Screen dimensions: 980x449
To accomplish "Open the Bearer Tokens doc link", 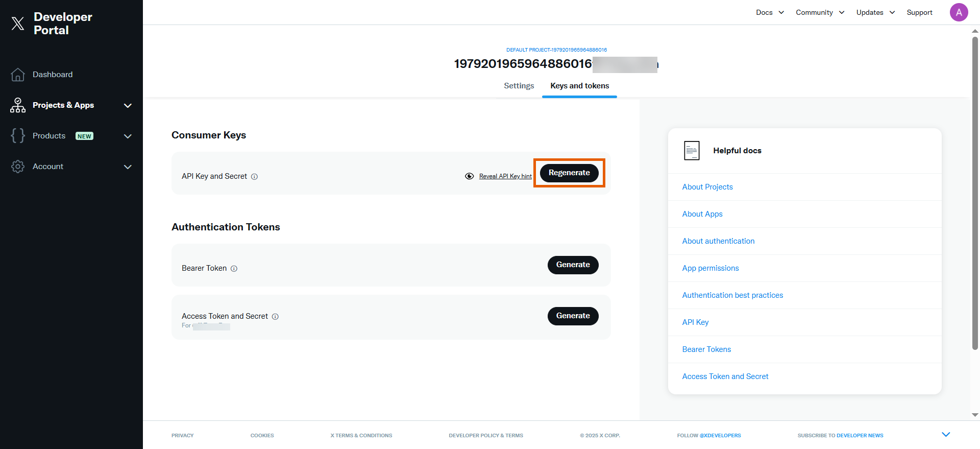I will tap(706, 349).
